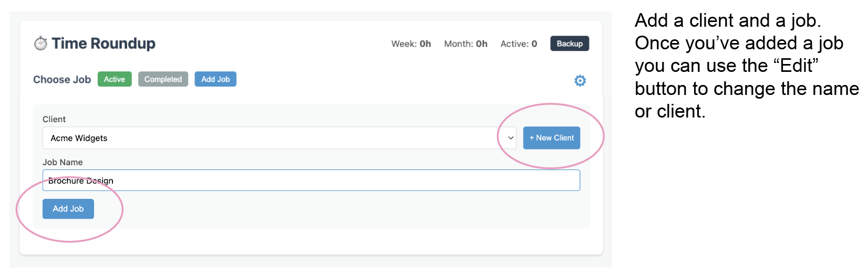Click the Active: 0 stat
Viewport: 868px width, 277px height.
(519, 44)
